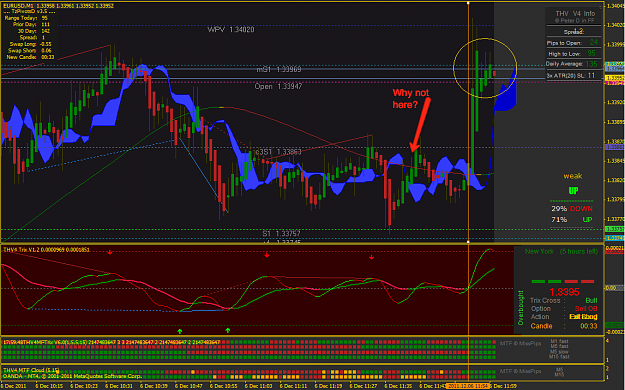
Task: Click the 'M15 fast' timeframe label
Action: (x=559, y=357)
